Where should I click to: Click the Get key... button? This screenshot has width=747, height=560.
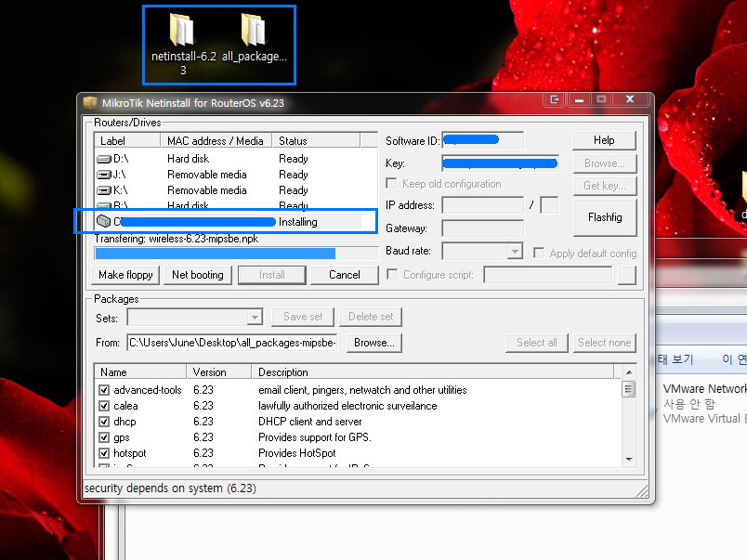point(605,185)
